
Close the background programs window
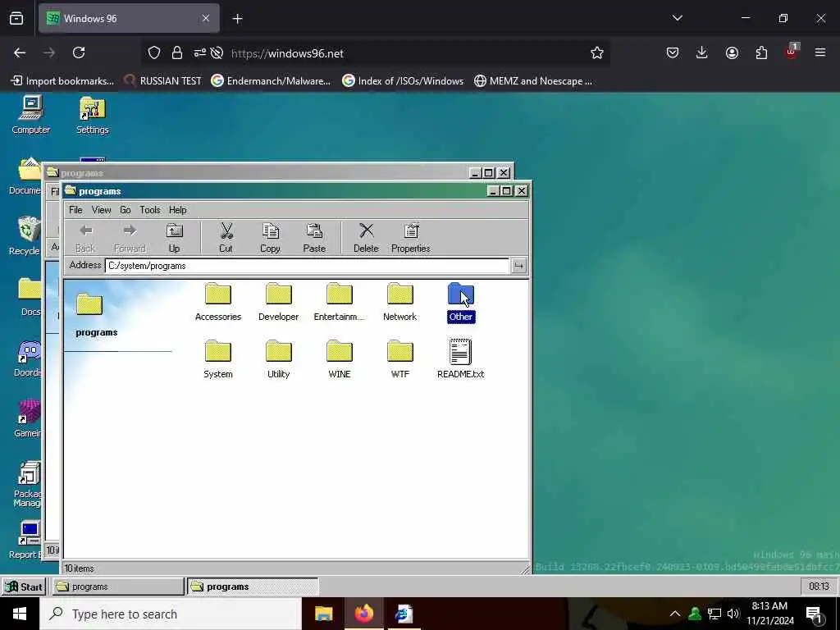[x=504, y=172]
